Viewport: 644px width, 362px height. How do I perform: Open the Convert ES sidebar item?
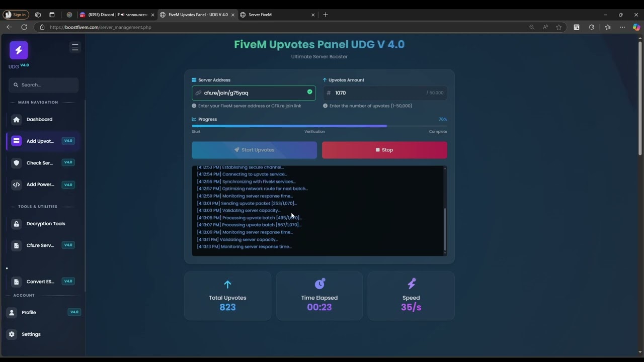pyautogui.click(x=43, y=282)
